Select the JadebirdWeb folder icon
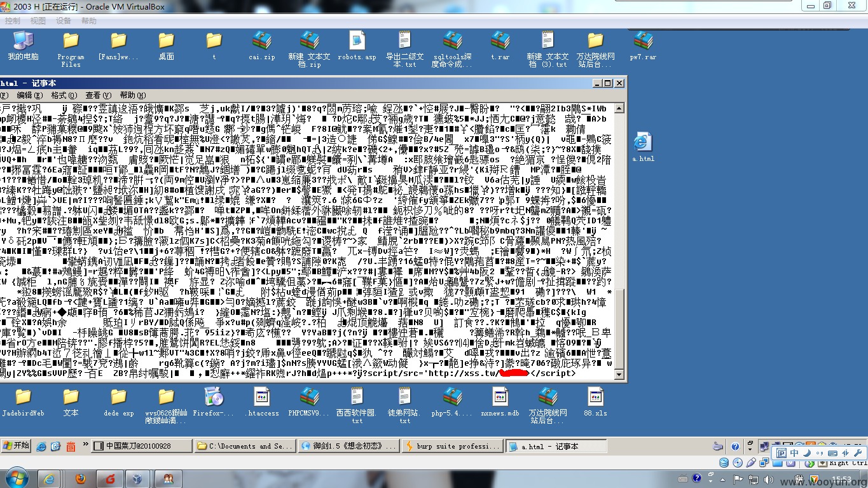The width and height of the screenshot is (868, 488). [x=24, y=402]
